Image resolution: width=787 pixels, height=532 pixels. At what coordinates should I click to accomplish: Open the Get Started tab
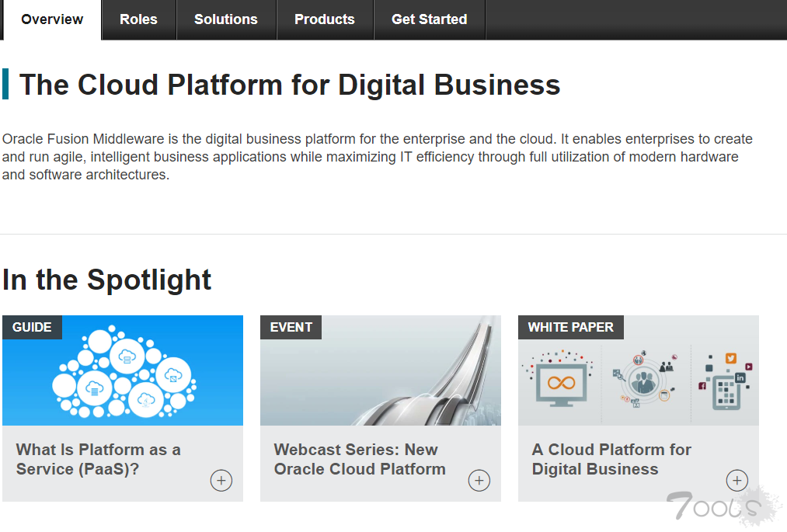tap(429, 19)
